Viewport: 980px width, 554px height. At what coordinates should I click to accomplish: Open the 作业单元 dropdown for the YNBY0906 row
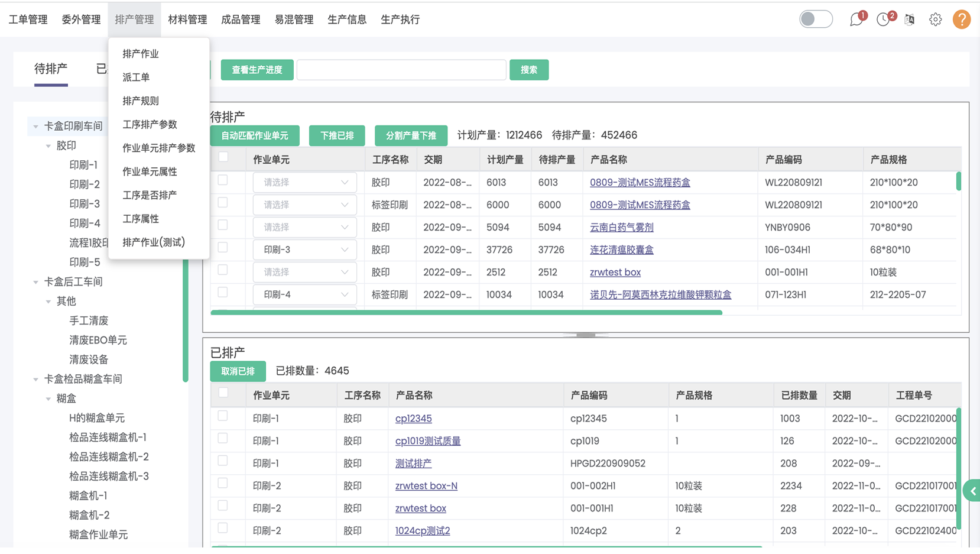(x=305, y=228)
